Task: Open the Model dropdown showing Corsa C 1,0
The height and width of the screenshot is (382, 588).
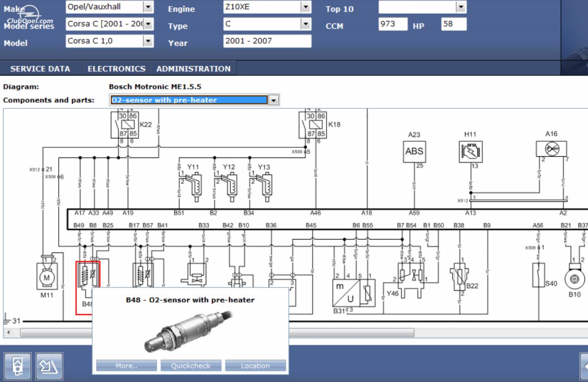Action: tap(148, 41)
